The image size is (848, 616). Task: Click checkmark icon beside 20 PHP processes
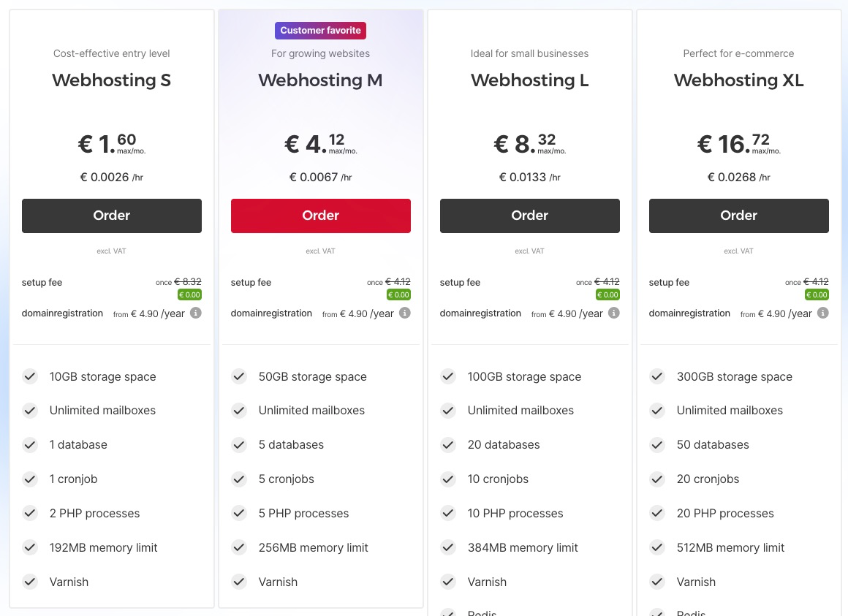coord(657,513)
